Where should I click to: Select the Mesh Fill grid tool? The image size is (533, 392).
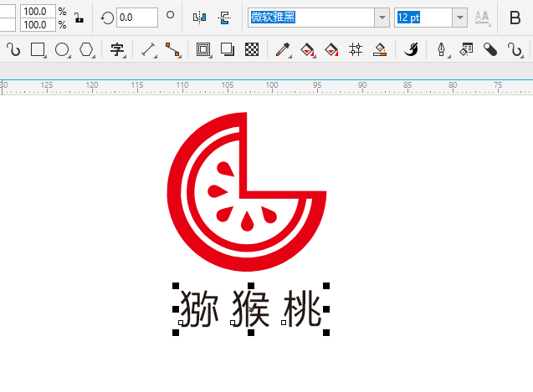click(x=356, y=49)
